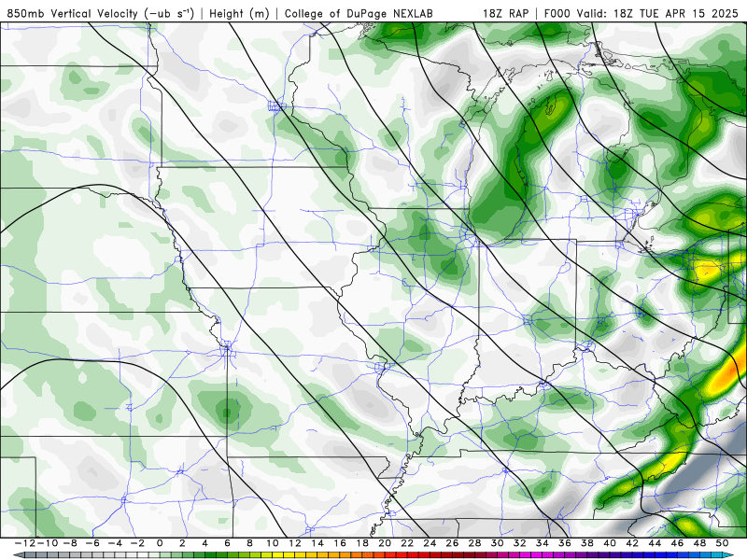Click the "20" color scale label

coord(385,543)
